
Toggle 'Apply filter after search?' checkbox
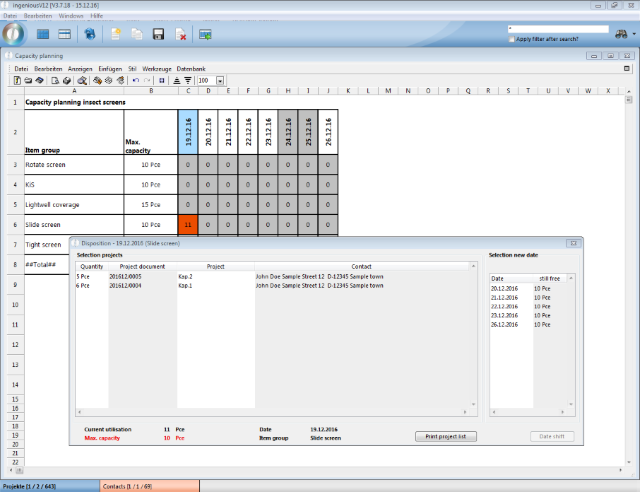tap(511, 39)
